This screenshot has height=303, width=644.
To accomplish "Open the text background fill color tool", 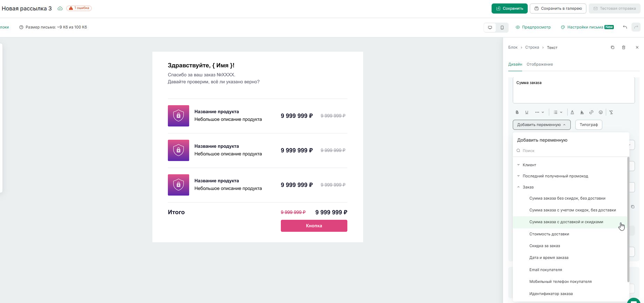I will [582, 112].
